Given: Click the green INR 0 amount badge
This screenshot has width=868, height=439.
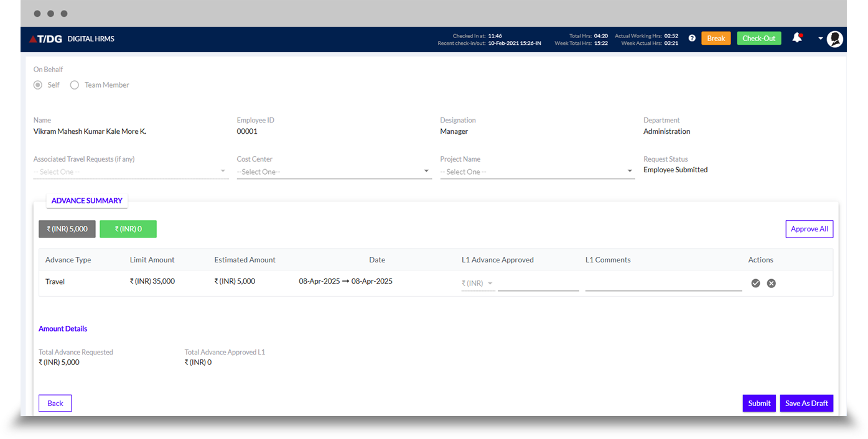Looking at the screenshot, I should (128, 229).
